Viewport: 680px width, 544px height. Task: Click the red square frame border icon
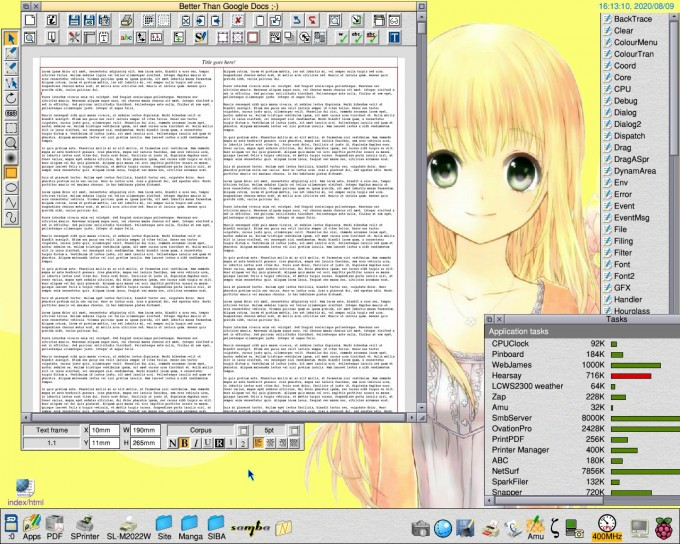252,37
